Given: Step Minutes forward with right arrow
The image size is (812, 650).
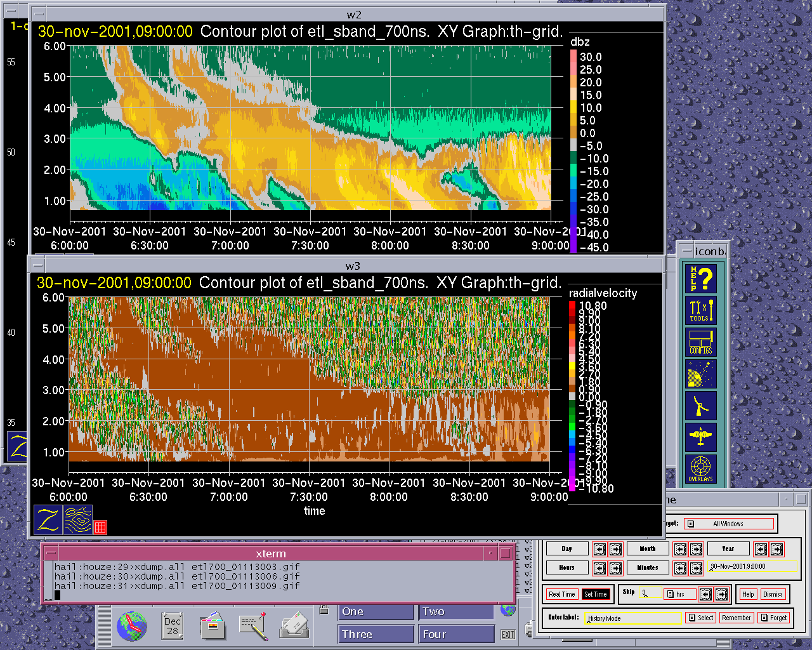Looking at the screenshot, I should click(x=696, y=568).
